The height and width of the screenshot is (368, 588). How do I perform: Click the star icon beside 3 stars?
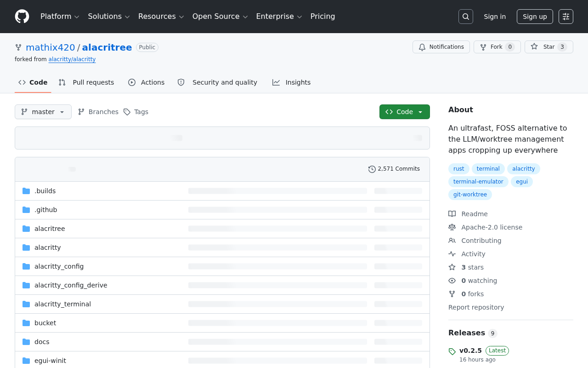click(452, 267)
